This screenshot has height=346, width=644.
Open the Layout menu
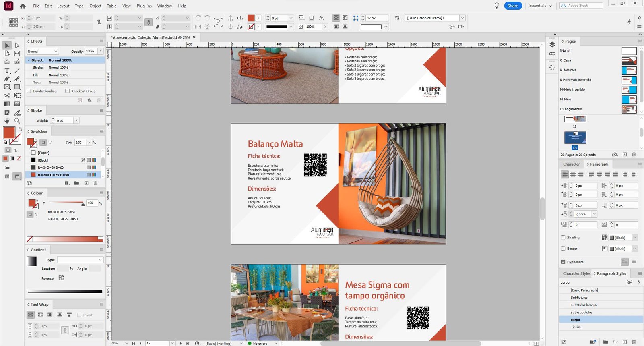(x=63, y=6)
